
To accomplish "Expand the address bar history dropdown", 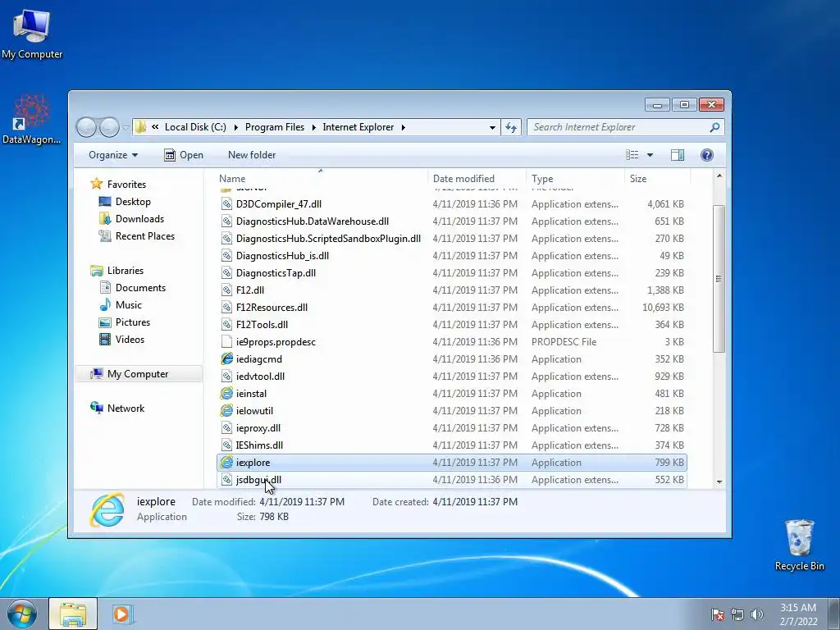I will (x=492, y=127).
